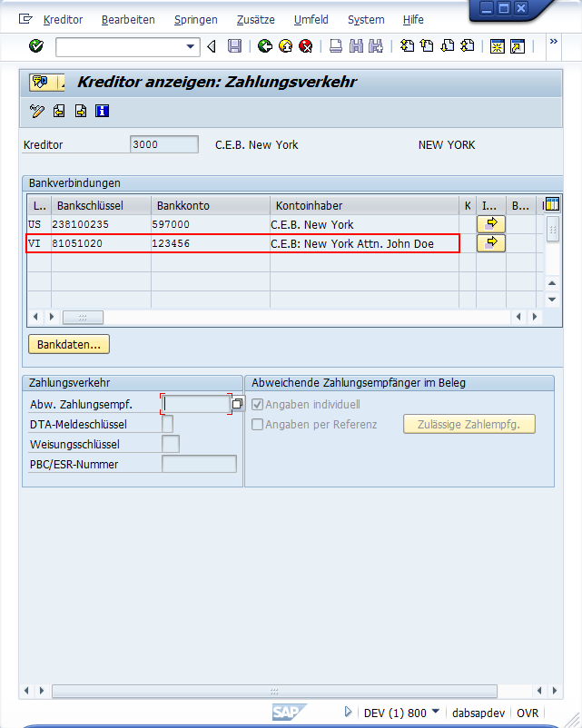582x728 pixels.
Task: Click the Print icon
Action: (336, 46)
